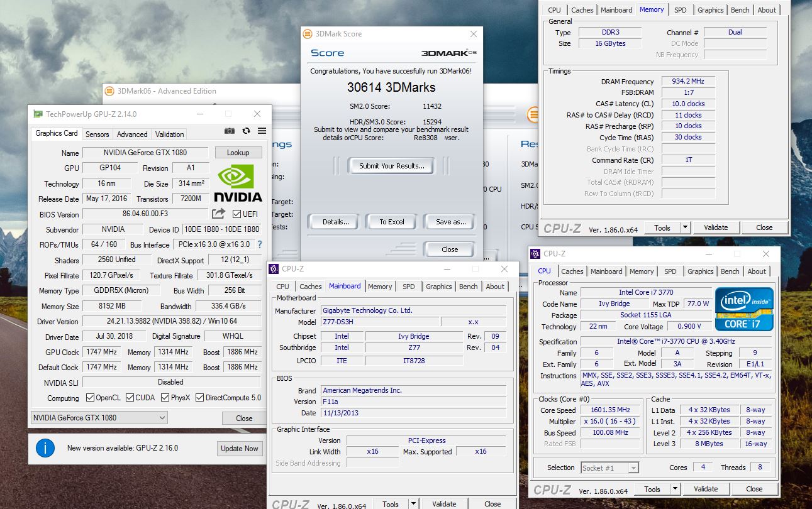Viewport: 812px width, 509px height.
Task: Click the Driver Version field in GPU-Z
Action: (172, 322)
